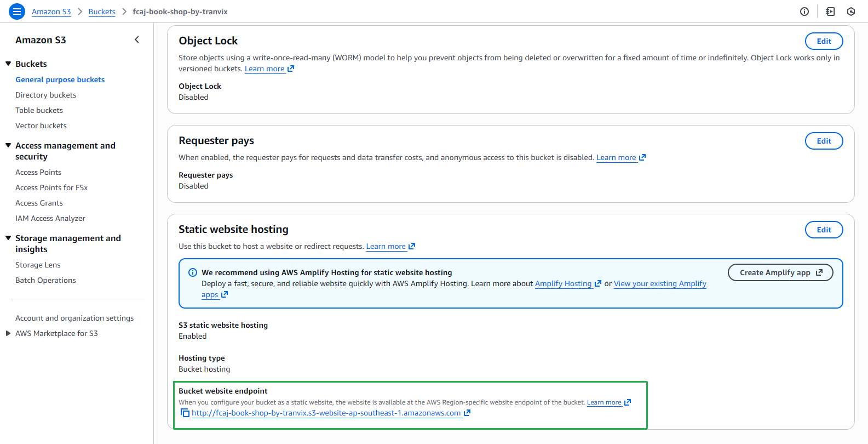Click the fcaj-book-shop-by-tranvix breadcrumb text
Viewport: 868px width, 444px height.
180,12
